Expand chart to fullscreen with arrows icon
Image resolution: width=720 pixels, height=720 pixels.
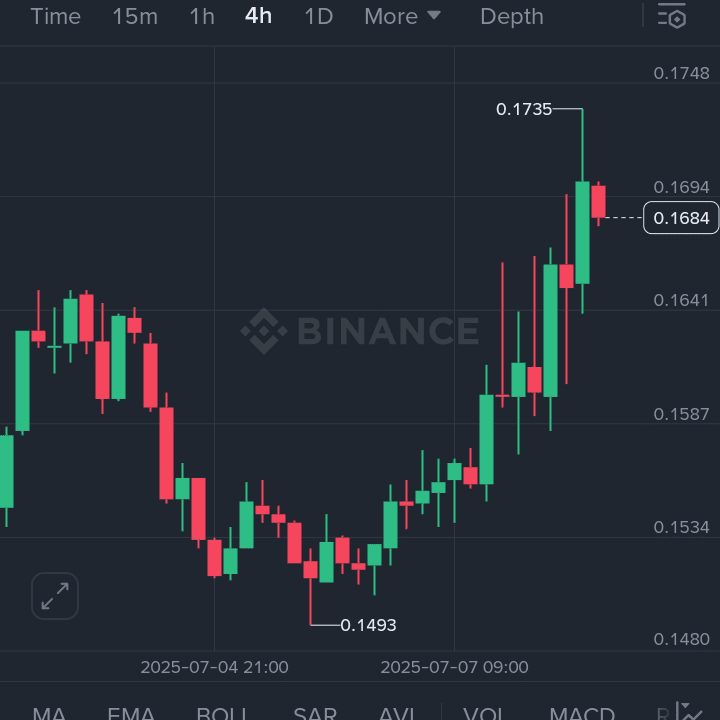[55, 596]
